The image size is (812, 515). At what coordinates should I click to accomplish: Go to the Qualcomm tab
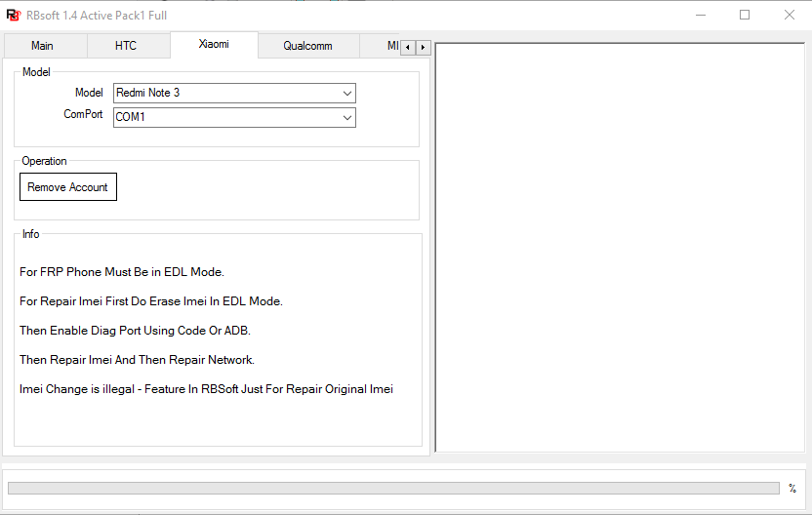[x=307, y=46]
